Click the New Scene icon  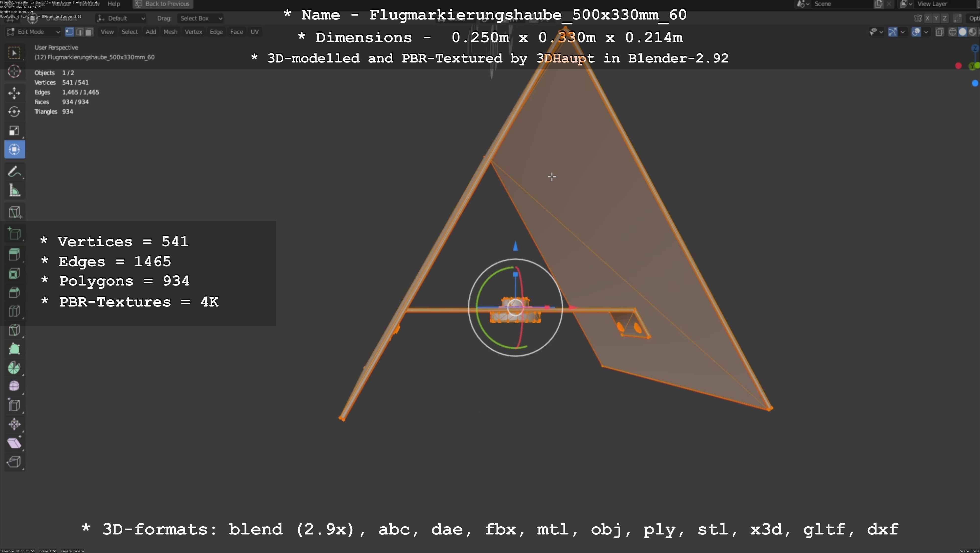click(x=879, y=4)
